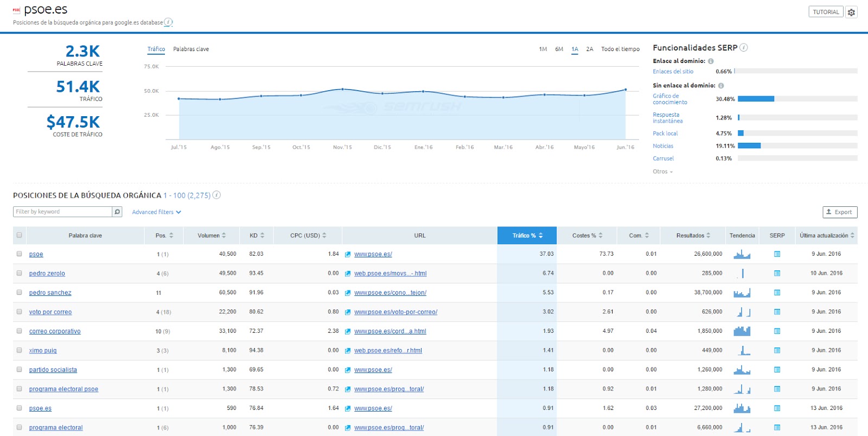The width and height of the screenshot is (868, 436).
Task: View SERP snapshot for correo corporativo
Action: 777,331
